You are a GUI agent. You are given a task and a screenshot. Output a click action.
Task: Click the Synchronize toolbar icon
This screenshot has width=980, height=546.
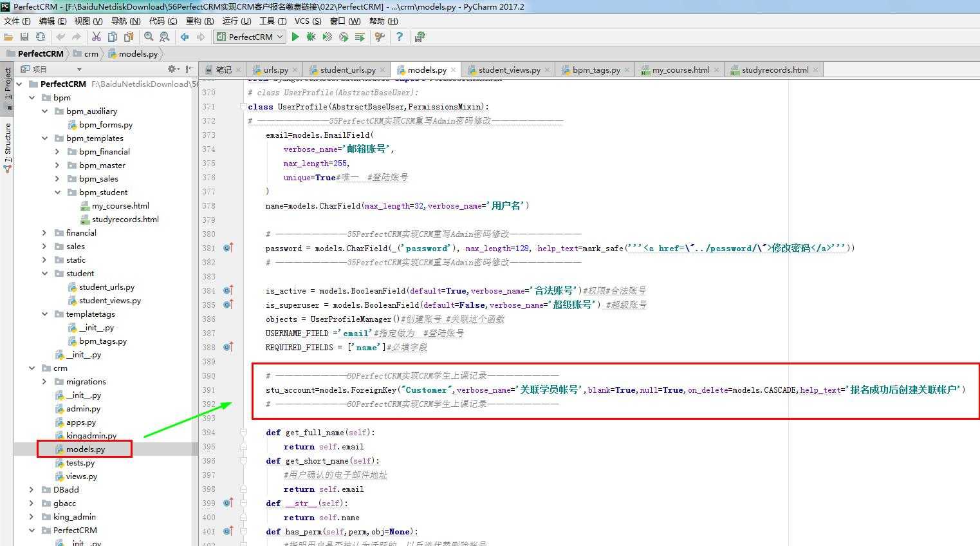[41, 37]
